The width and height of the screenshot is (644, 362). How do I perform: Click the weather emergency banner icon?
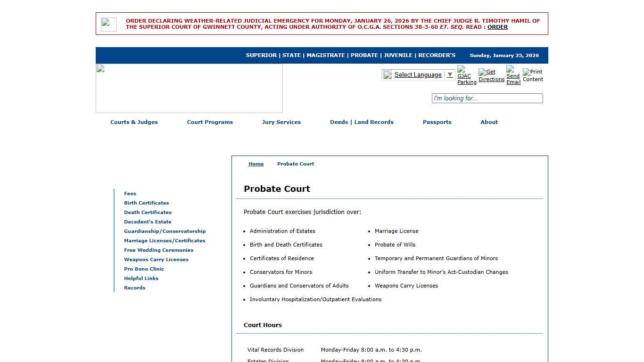click(108, 24)
